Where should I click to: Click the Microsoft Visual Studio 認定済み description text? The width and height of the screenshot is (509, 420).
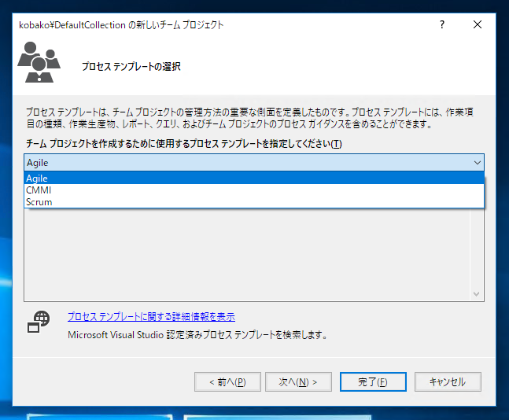[197, 334]
